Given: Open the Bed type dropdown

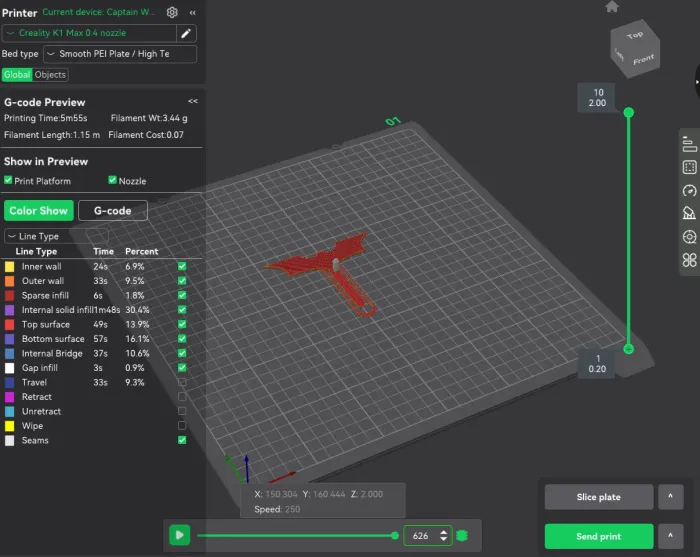Looking at the screenshot, I should click(x=120, y=54).
